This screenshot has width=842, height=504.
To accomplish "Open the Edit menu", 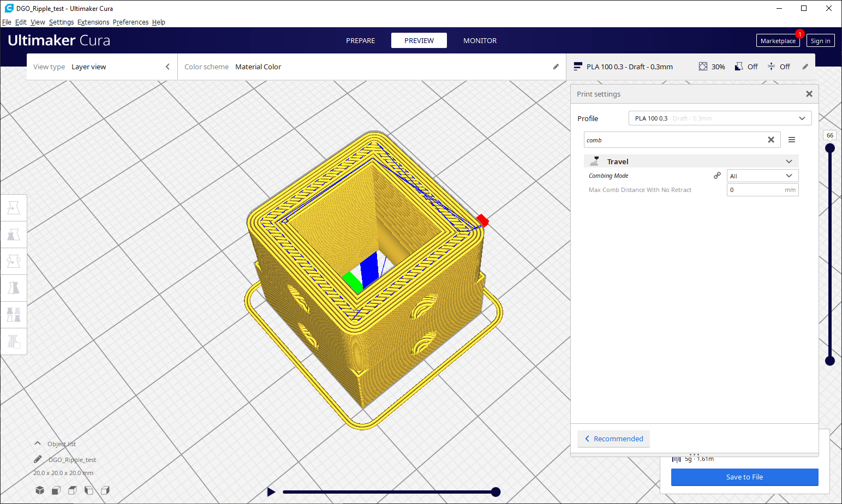I will tap(21, 22).
